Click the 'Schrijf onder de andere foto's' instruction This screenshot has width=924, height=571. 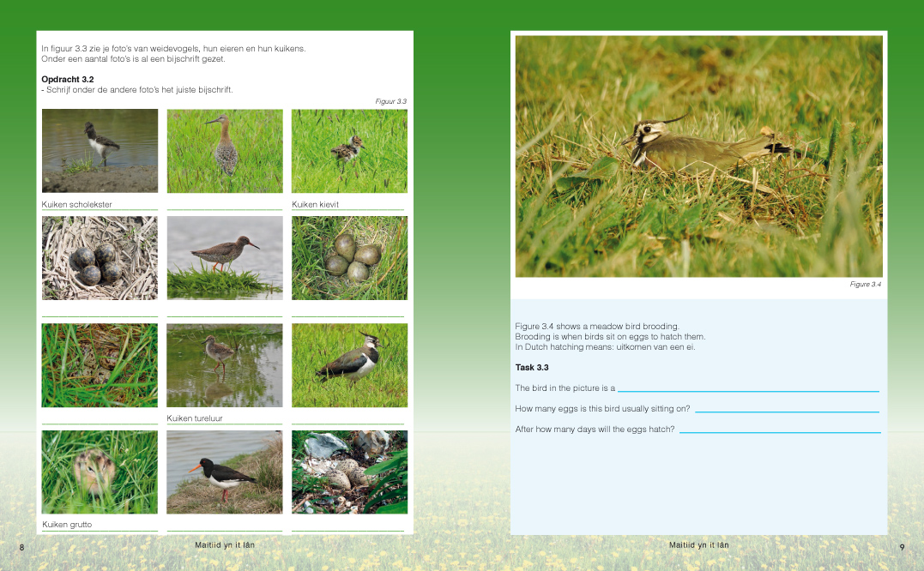(x=137, y=90)
